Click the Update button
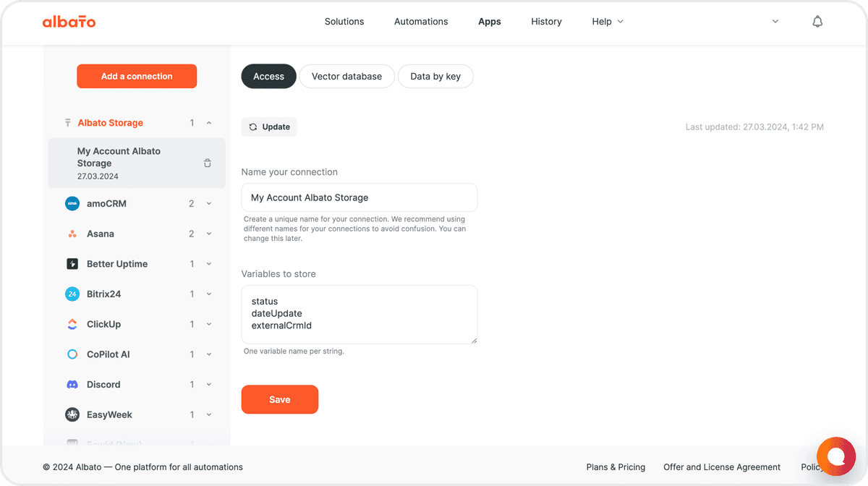The width and height of the screenshot is (868, 486). point(269,127)
